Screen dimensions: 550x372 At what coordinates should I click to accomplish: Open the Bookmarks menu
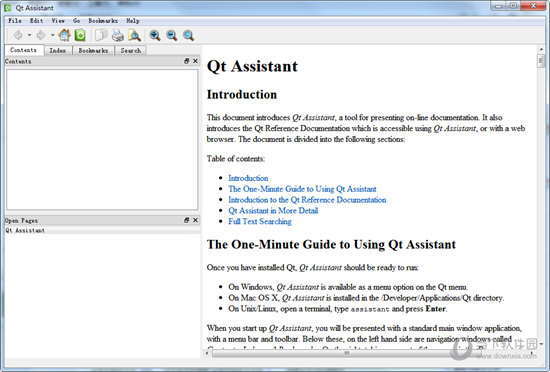click(103, 21)
